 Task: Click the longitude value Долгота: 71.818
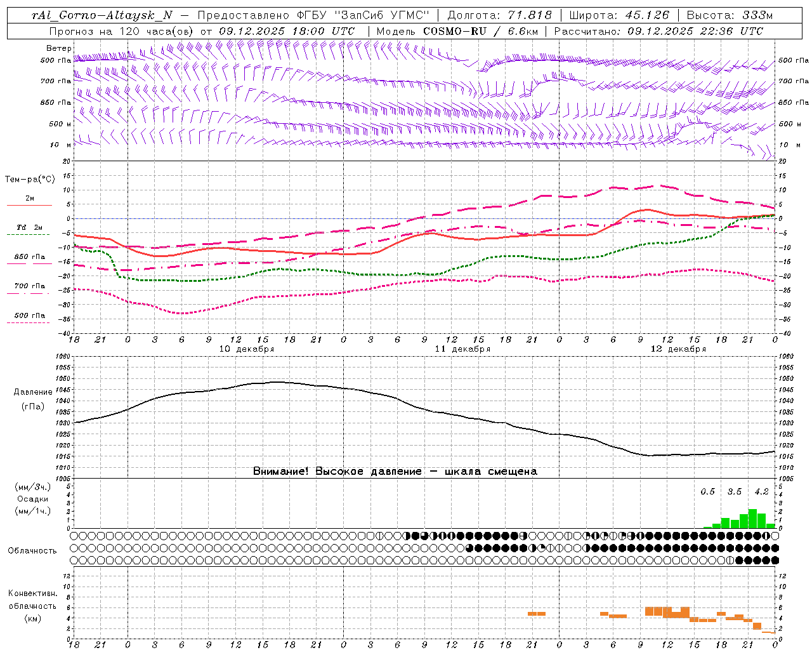(x=500, y=15)
